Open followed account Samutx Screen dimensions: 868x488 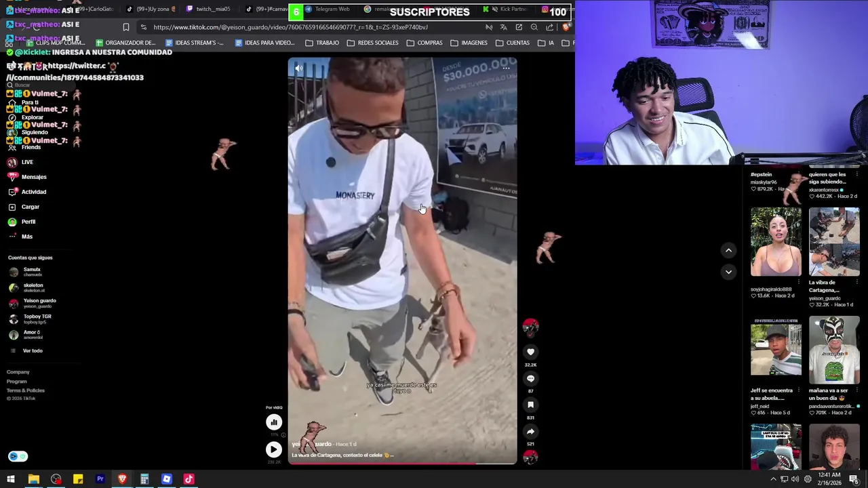tap(26, 272)
